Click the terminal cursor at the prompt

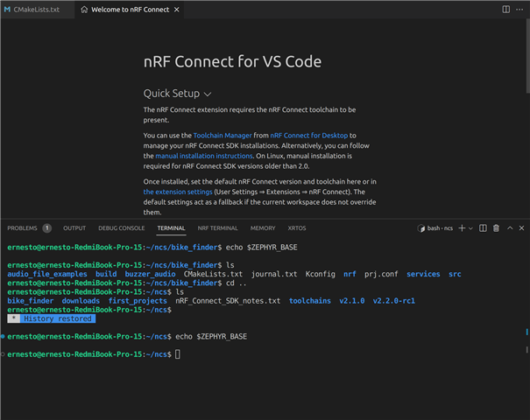coord(178,354)
